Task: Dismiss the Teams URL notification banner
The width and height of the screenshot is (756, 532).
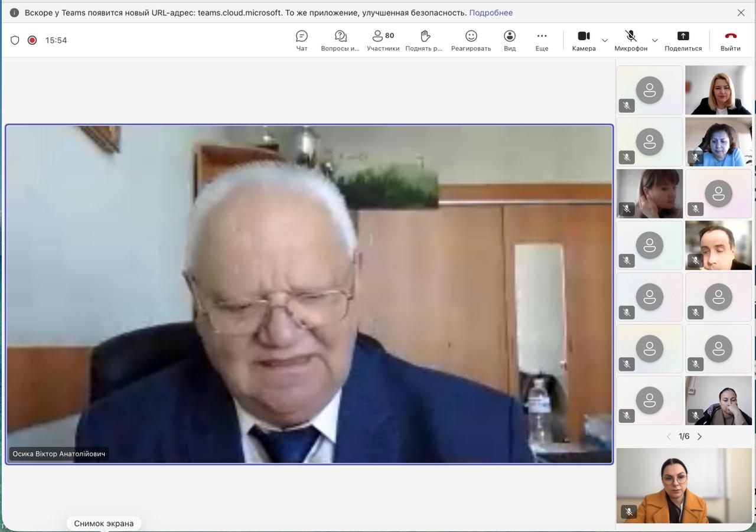Action: pyautogui.click(x=741, y=12)
